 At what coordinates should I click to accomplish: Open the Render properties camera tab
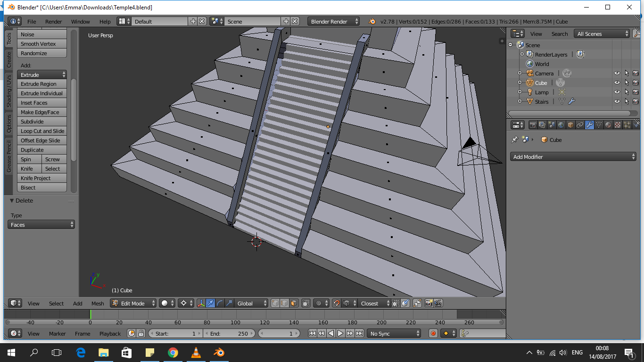533,125
